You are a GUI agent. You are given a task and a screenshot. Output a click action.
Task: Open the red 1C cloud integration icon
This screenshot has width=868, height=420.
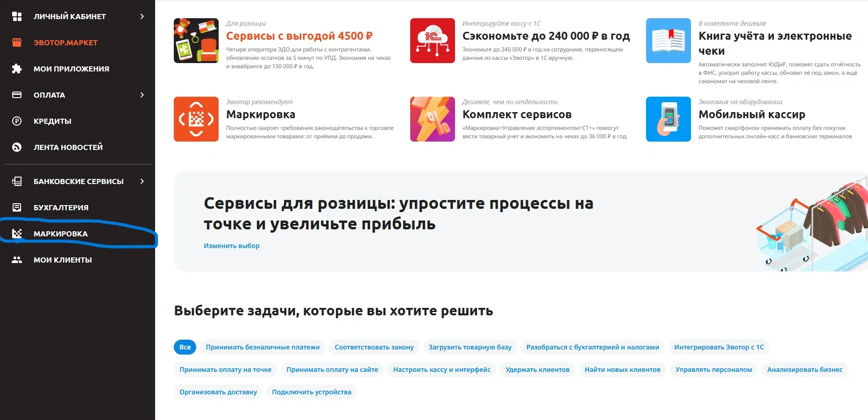coord(432,41)
